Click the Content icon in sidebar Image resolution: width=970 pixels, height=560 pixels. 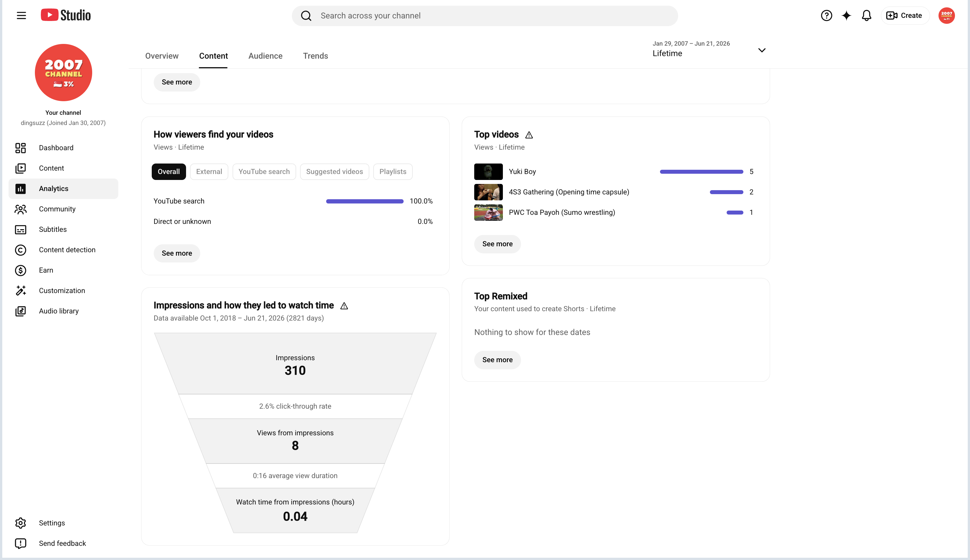pos(20,168)
